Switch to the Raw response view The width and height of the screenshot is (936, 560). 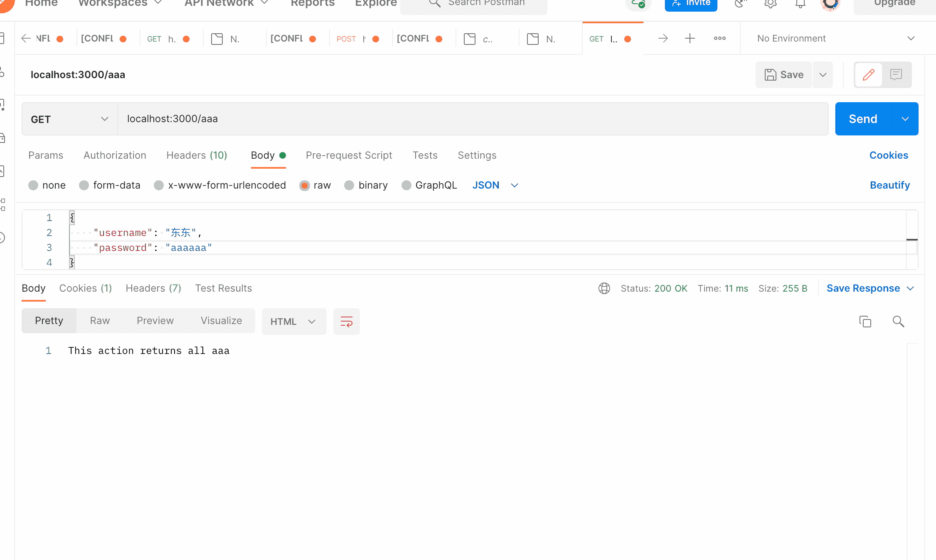99,320
